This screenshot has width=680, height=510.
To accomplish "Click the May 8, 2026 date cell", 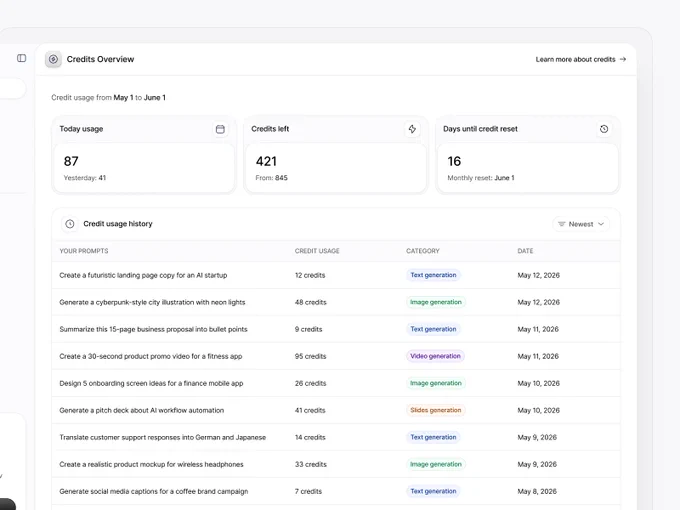I will pyautogui.click(x=537, y=491).
